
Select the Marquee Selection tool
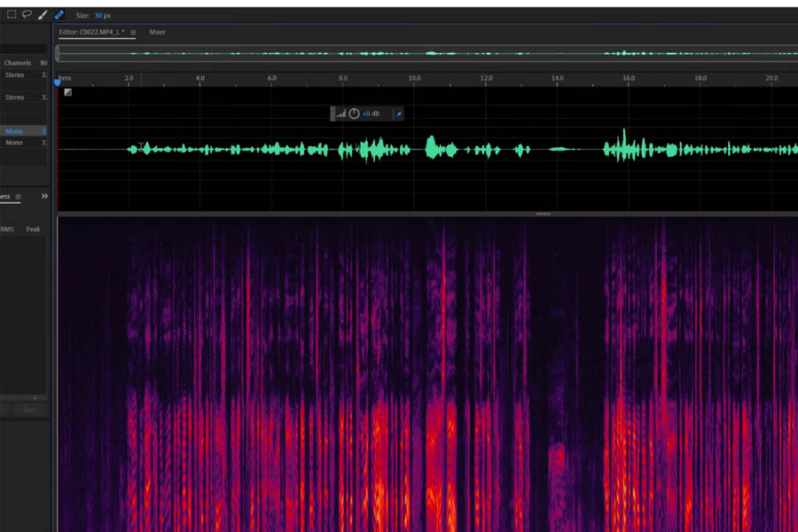tap(12, 14)
